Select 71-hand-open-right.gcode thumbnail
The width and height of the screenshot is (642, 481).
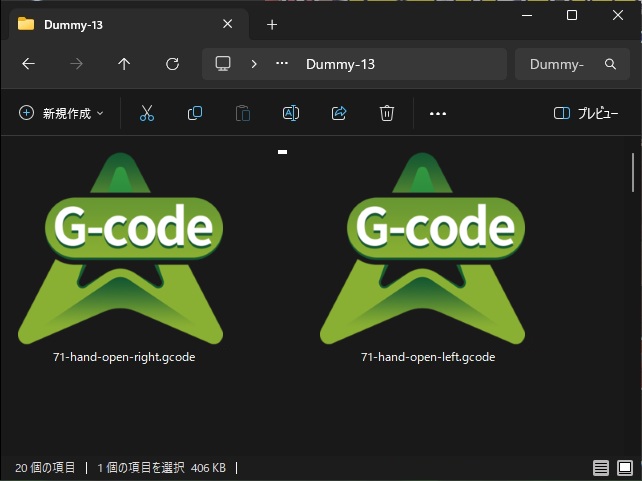(120, 248)
